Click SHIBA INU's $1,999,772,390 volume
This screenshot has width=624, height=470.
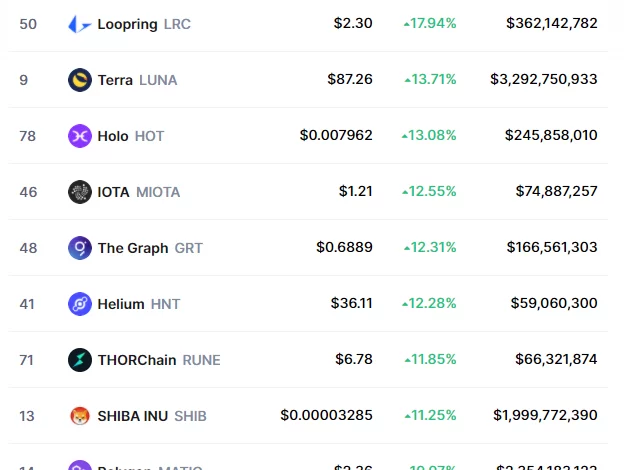tap(545, 415)
